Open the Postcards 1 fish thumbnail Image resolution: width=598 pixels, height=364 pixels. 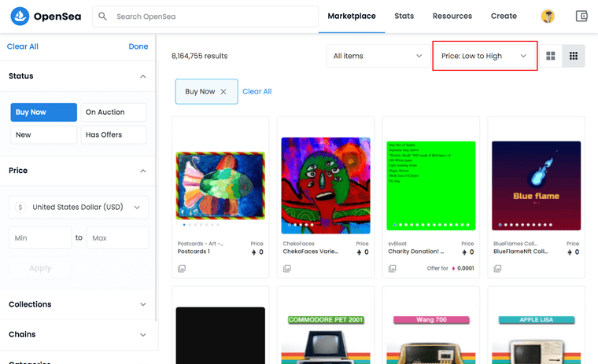[220, 186]
